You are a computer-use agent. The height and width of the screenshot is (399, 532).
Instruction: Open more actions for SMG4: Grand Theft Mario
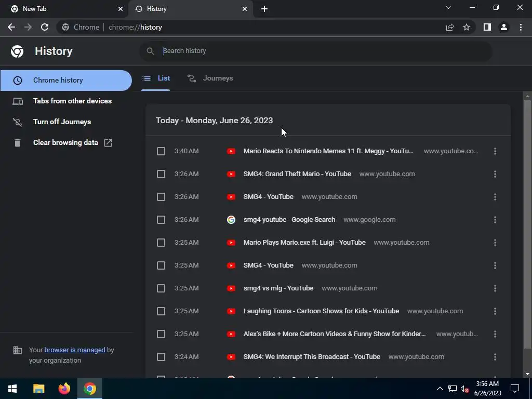pyautogui.click(x=495, y=174)
